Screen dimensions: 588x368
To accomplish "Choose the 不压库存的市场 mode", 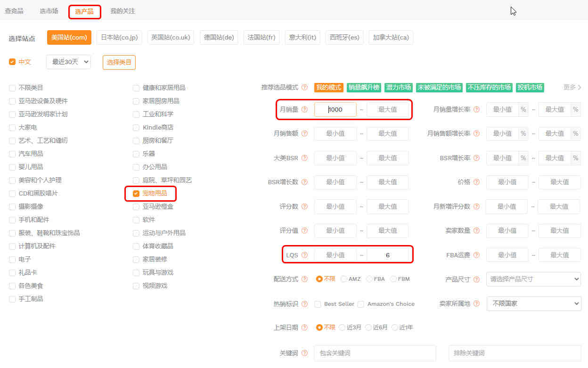I will [x=489, y=87].
